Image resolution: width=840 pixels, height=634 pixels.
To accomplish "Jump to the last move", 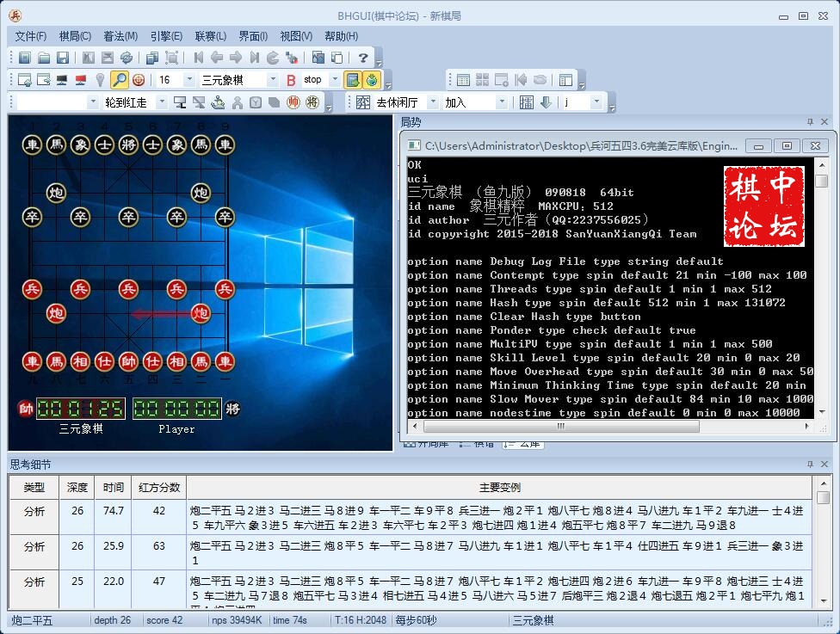I will tap(255, 58).
